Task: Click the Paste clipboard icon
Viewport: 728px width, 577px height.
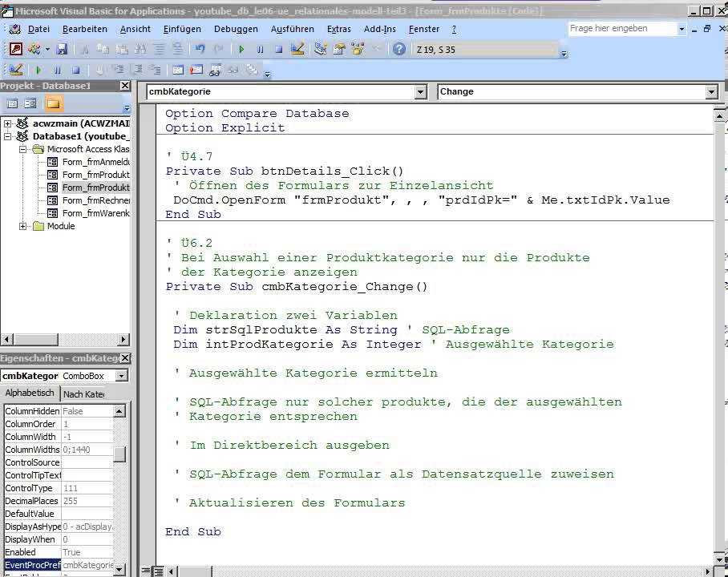Action: 122,49
